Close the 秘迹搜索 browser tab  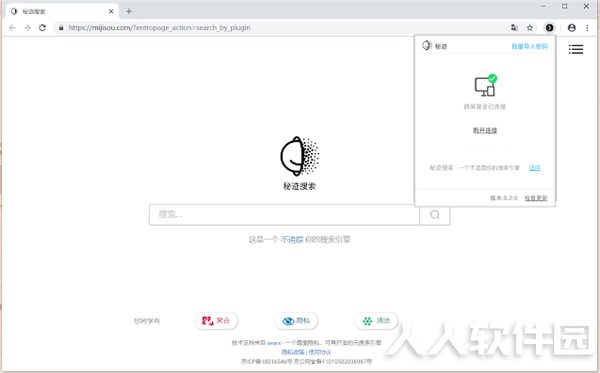pyautogui.click(x=111, y=11)
